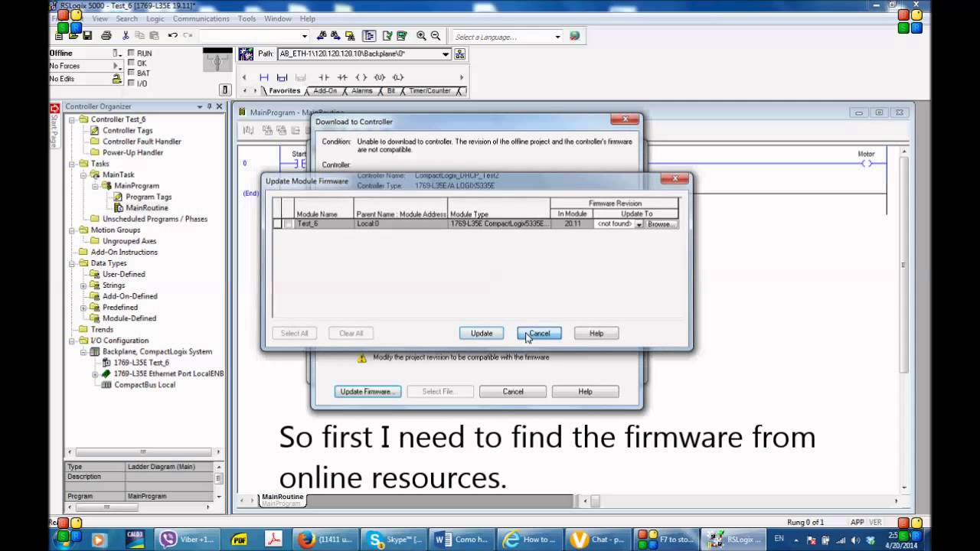This screenshot has width=980, height=551.
Task: Click the OK status indicator box
Action: [x=131, y=63]
